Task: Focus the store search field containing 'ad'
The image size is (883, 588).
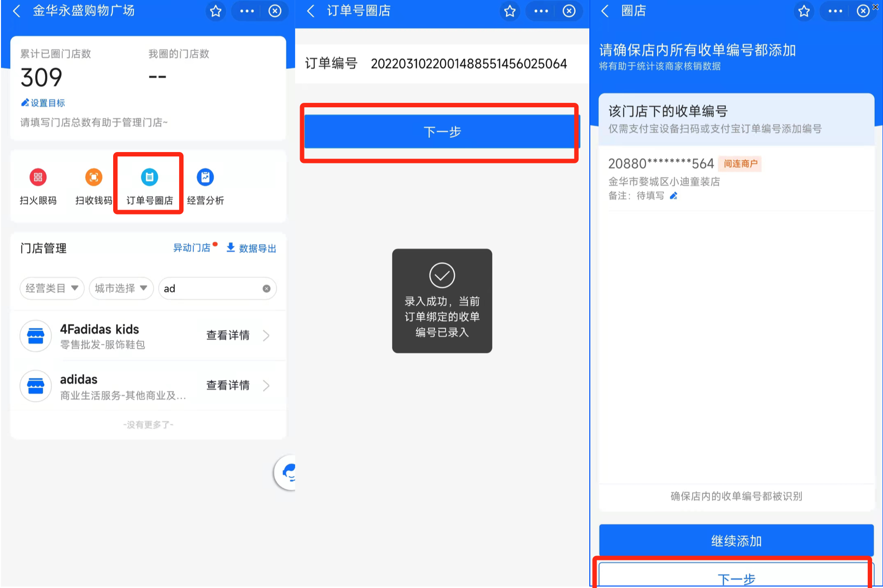Action: [212, 289]
